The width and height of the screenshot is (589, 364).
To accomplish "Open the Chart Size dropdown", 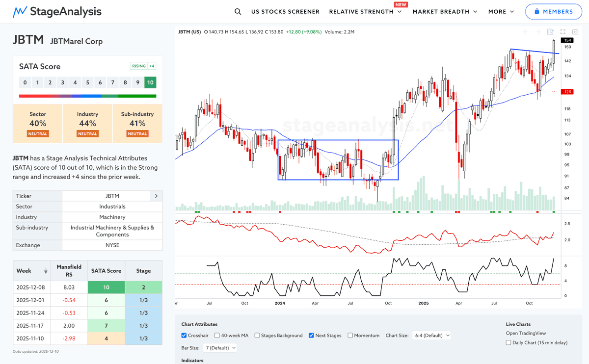I will [432, 336].
